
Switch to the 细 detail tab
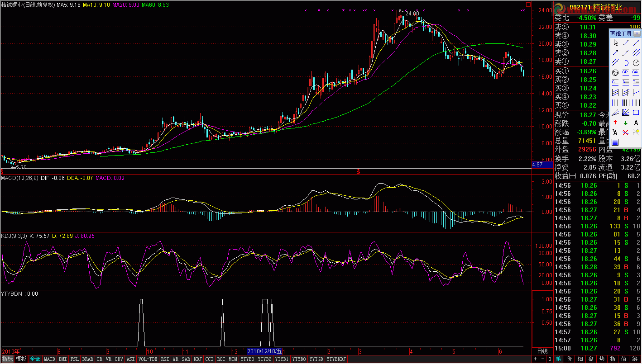[580, 359]
